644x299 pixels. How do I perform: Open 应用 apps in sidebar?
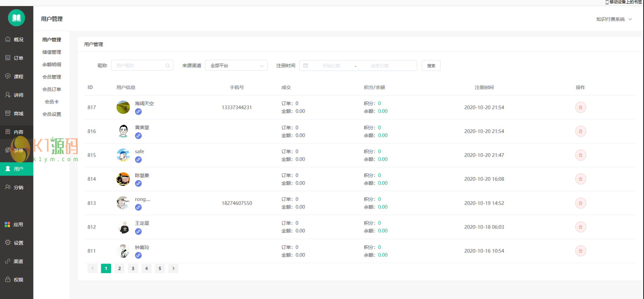(17, 224)
